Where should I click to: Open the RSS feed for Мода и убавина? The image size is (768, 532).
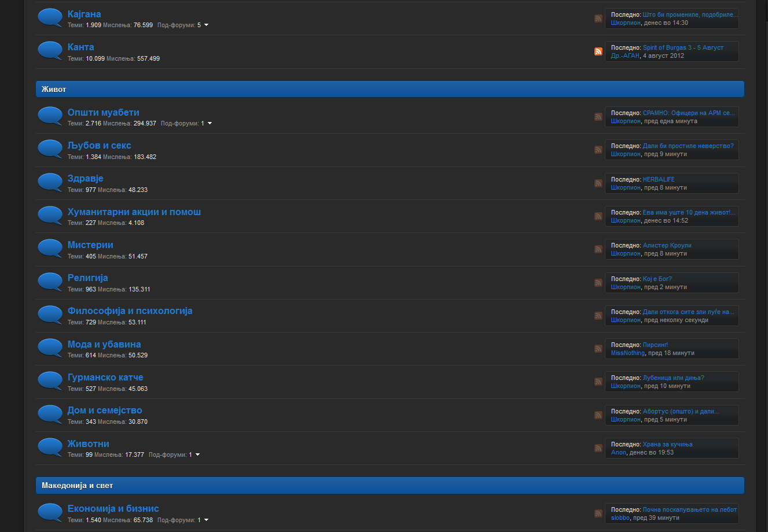tap(598, 349)
